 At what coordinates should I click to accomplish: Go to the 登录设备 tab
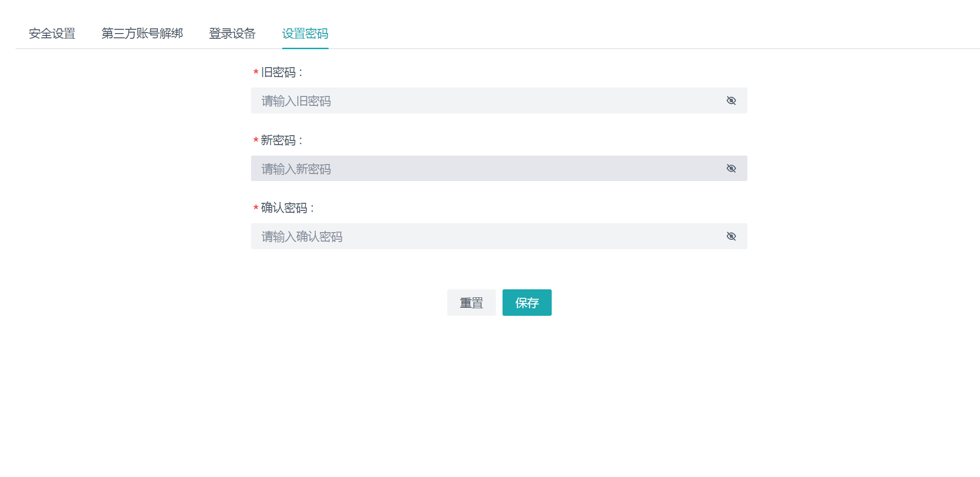pos(232,34)
